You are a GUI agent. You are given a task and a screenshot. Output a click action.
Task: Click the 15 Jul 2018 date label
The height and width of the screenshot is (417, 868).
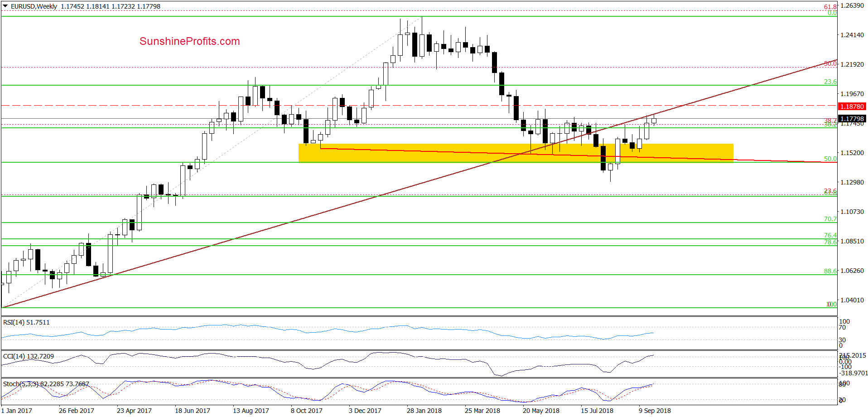pos(597,411)
